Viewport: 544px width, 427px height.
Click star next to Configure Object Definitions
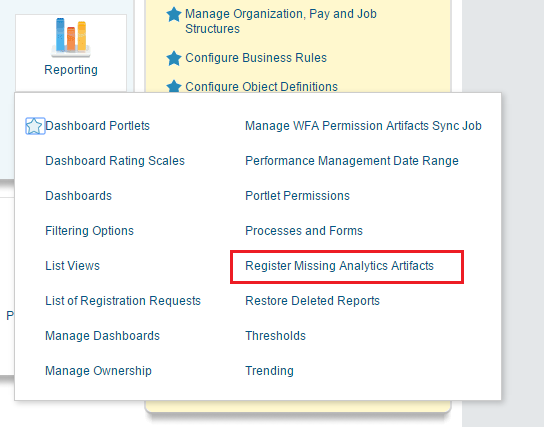tap(174, 86)
